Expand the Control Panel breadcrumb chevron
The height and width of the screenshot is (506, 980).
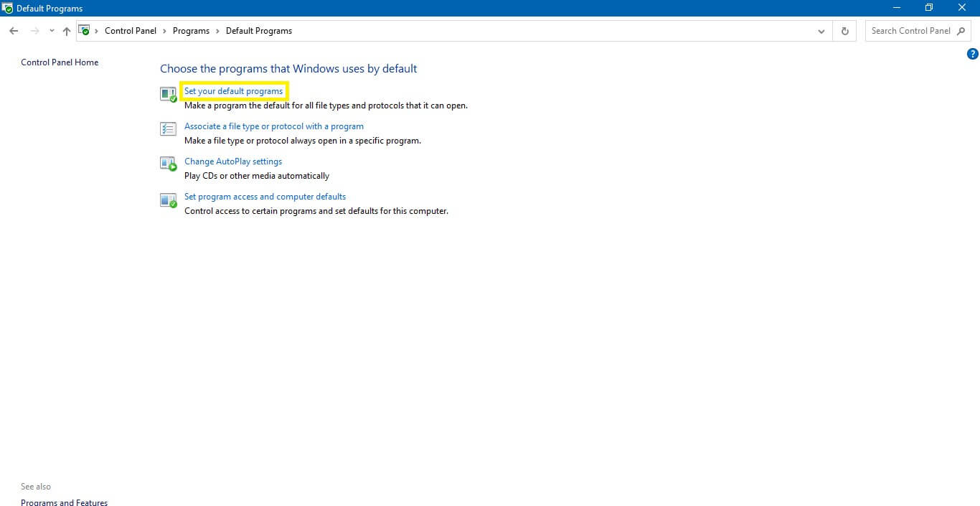click(164, 31)
